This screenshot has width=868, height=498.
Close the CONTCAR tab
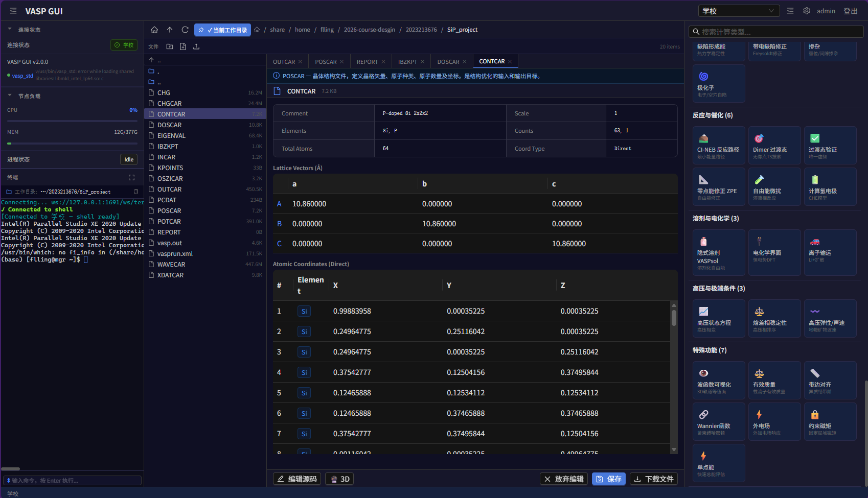510,61
